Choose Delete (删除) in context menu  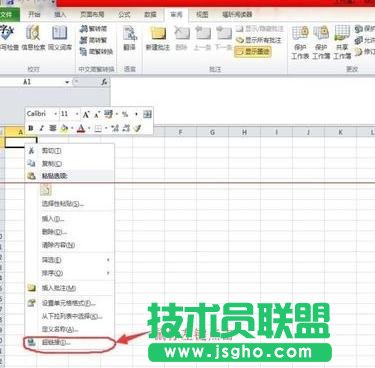click(x=70, y=232)
